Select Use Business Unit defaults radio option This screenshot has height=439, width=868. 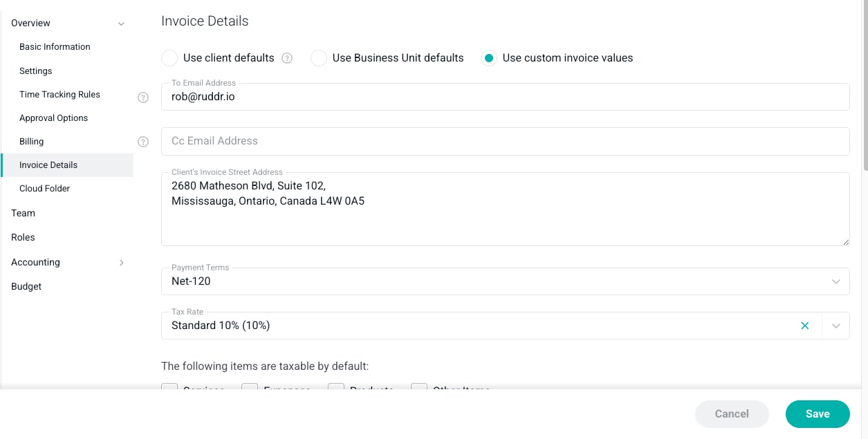pos(319,58)
